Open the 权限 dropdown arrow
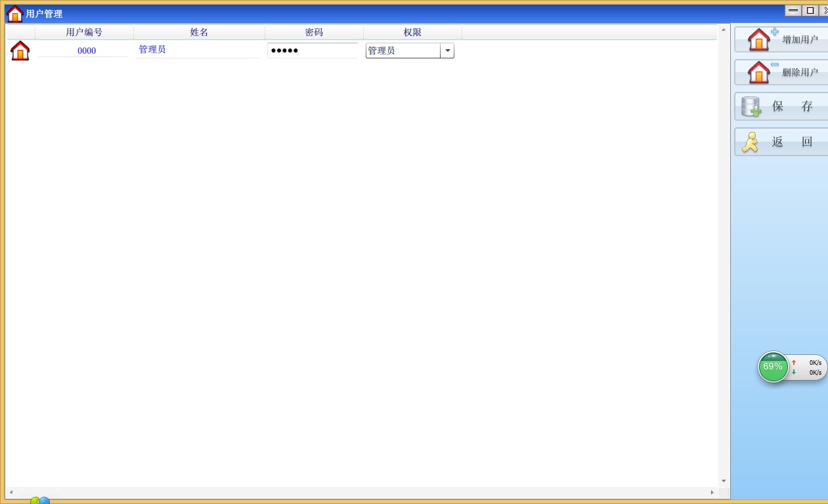Viewport: 828px width, 504px height. (x=447, y=51)
